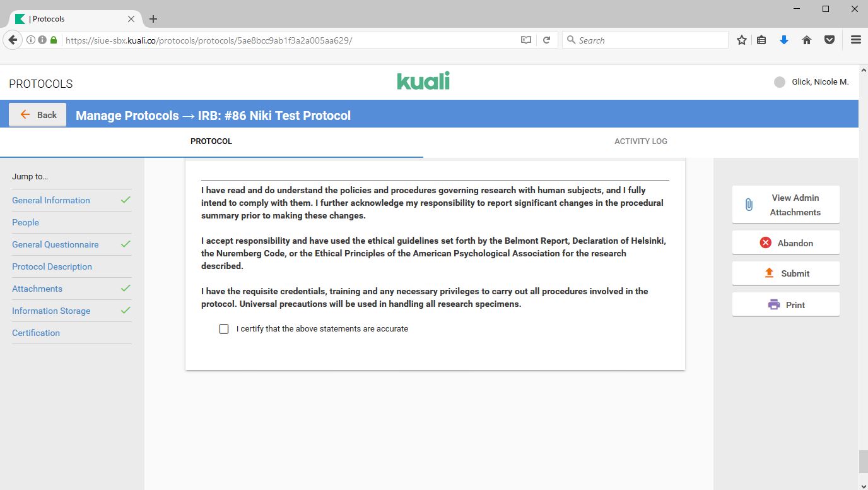Toggle reader view icon in address bar
The width and height of the screenshot is (868, 490).
tap(525, 40)
